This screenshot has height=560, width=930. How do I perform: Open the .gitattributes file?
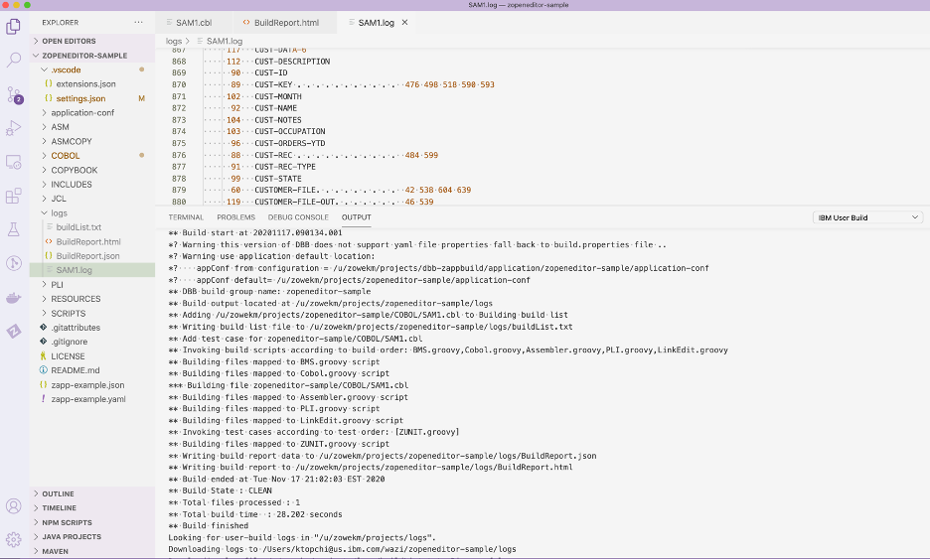92,327
